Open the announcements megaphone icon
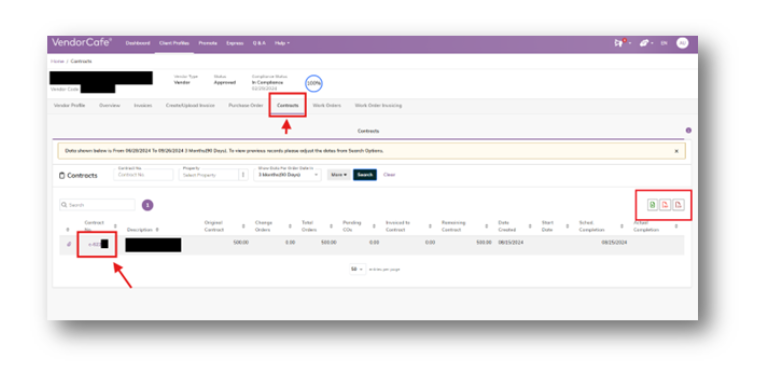The height and width of the screenshot is (391, 775). coord(619,43)
